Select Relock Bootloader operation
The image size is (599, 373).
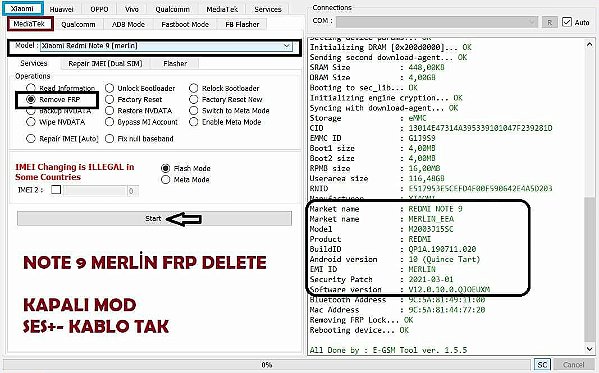(x=224, y=88)
